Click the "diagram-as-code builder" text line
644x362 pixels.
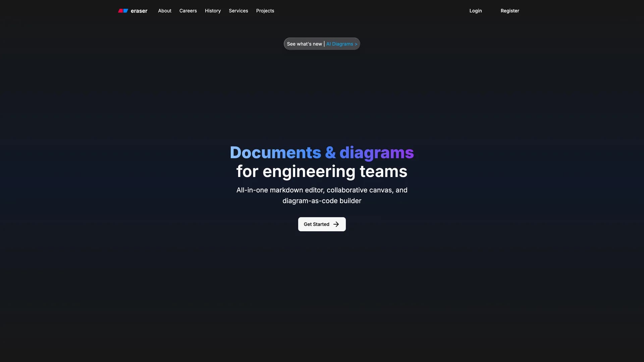click(x=322, y=201)
